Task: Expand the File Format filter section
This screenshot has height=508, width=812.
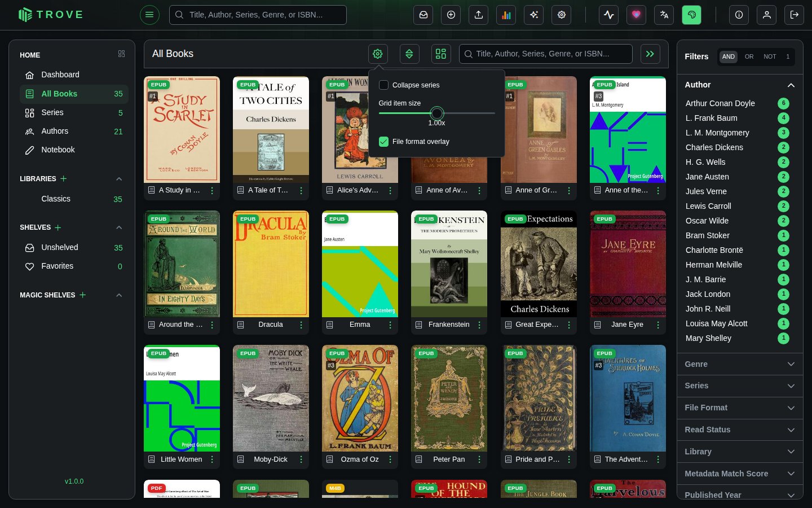Action: coord(740,408)
